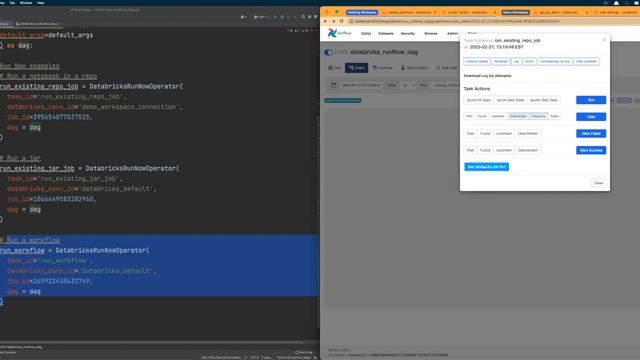Screen dimensions: 640x360
Task: Open the Help menu in the macOS menu bar
Action: click(40, 2)
